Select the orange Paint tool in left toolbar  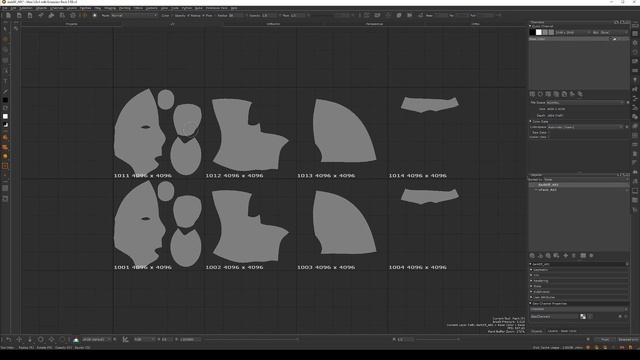[5, 40]
